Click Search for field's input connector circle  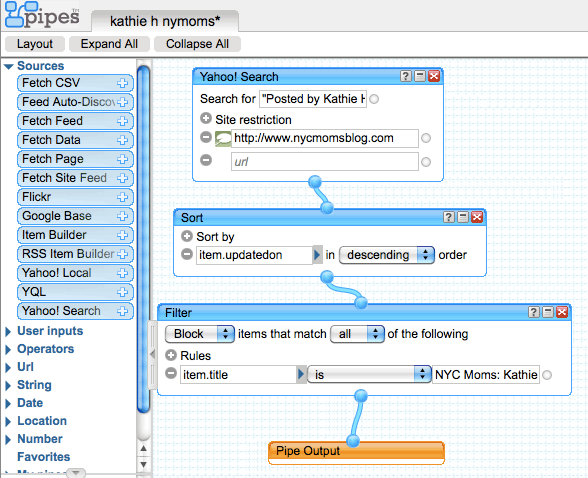coord(374,99)
